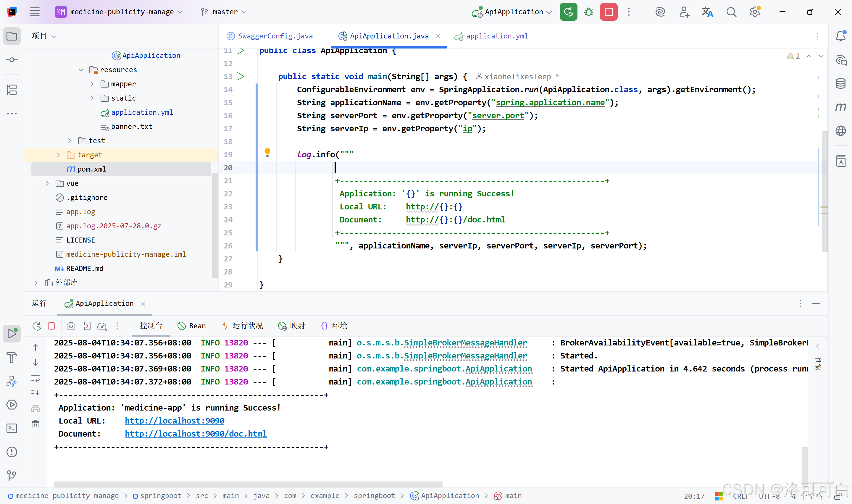This screenshot has height=504, width=852.
Task: Expand the target folder
Action: coord(58,155)
